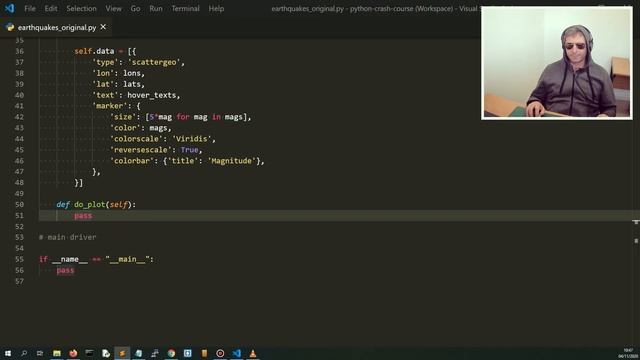Open the Edit menu
640x360 pixels.
click(51, 8)
